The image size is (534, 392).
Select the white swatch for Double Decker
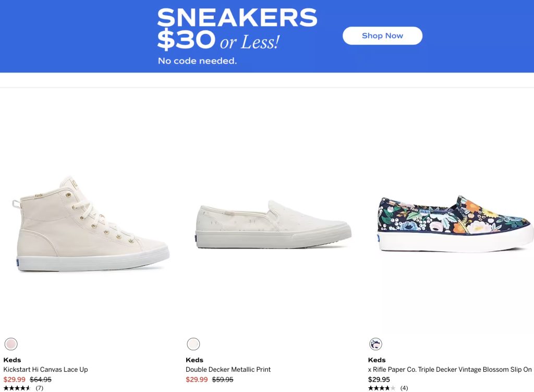pyautogui.click(x=193, y=344)
